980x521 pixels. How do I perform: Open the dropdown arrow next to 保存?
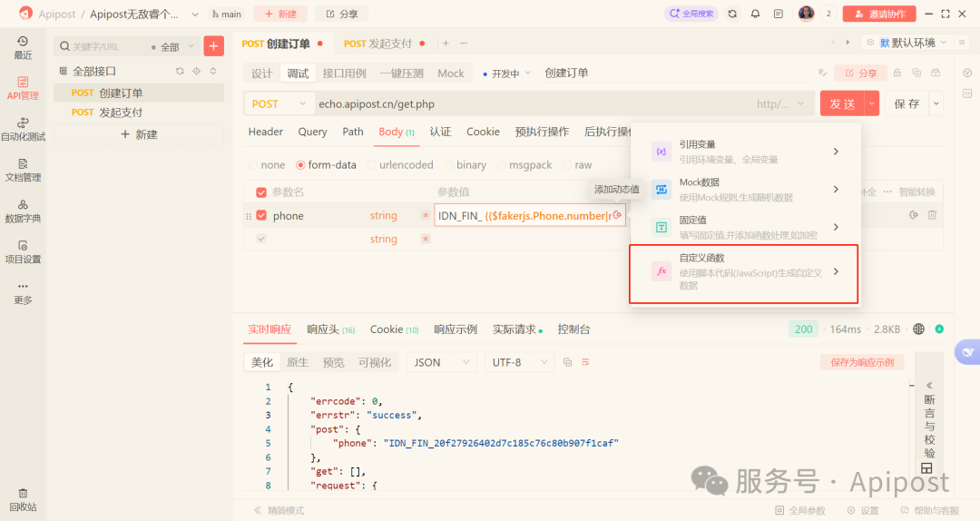click(x=936, y=103)
